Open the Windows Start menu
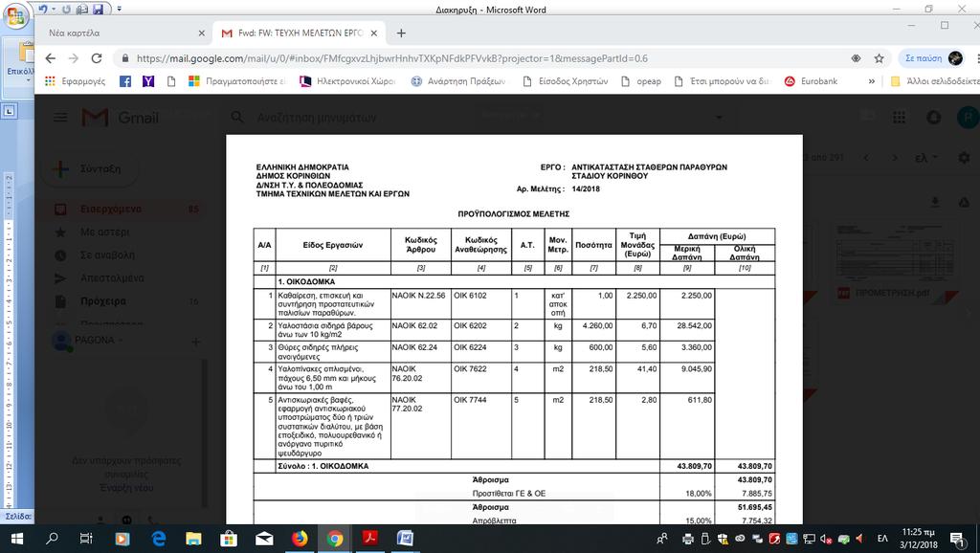980x553 pixels. click(x=17, y=539)
